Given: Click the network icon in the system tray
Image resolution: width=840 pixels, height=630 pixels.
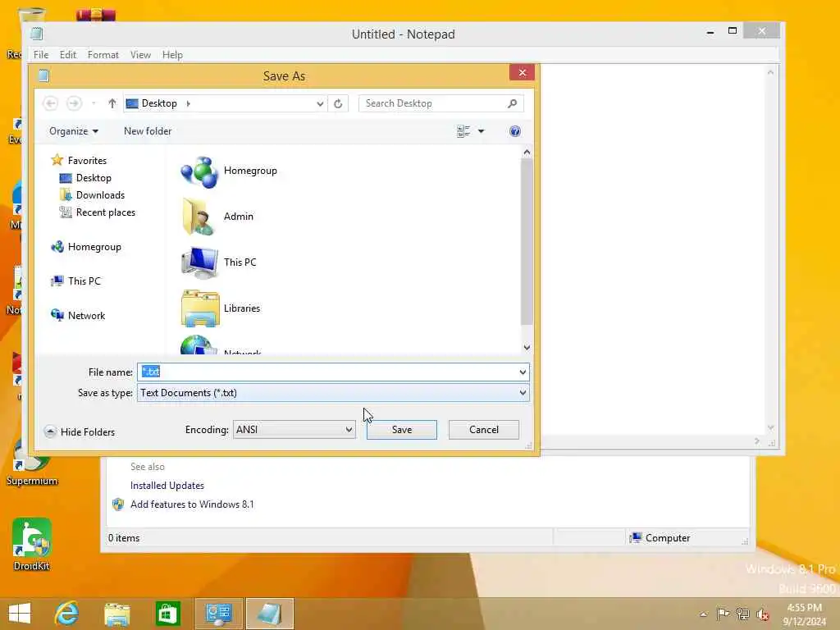Looking at the screenshot, I should tap(742, 614).
